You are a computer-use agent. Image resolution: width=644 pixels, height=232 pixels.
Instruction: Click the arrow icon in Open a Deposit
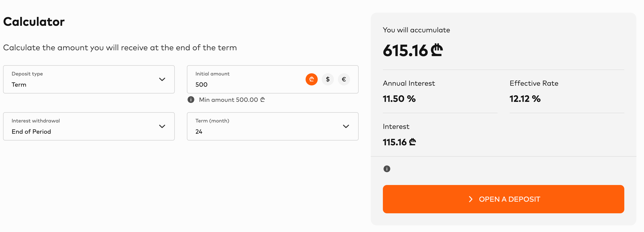click(x=470, y=199)
